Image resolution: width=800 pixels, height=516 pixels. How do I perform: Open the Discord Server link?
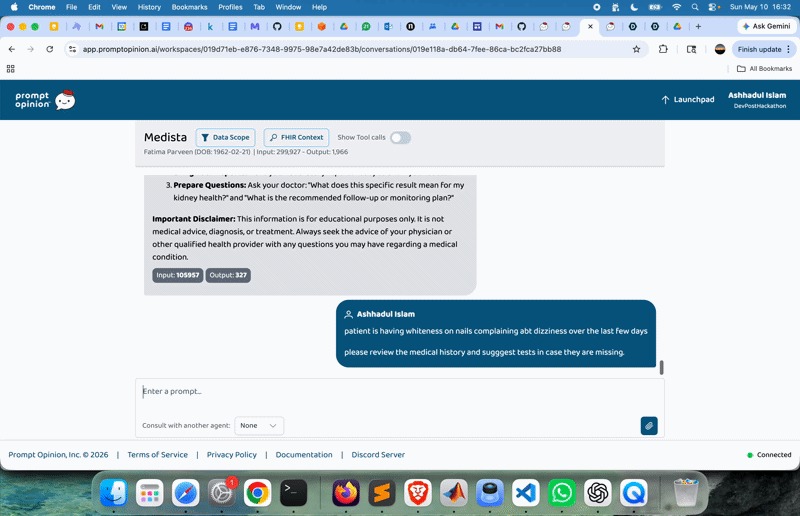378,455
